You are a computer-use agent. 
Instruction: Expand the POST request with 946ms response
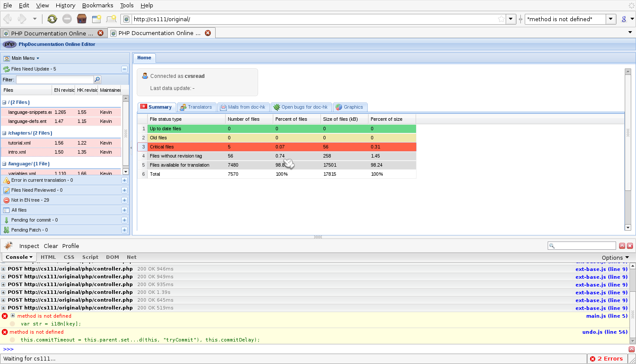pos(3,269)
